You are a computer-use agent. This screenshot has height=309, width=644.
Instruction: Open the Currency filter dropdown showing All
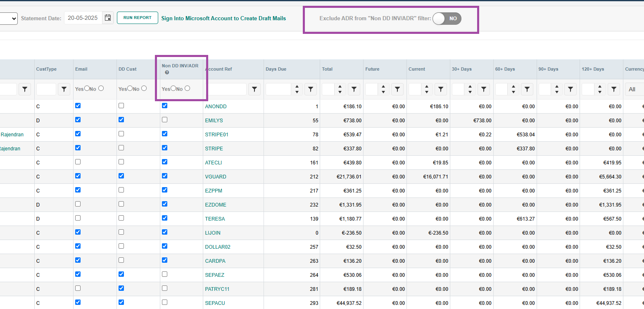[635, 89]
